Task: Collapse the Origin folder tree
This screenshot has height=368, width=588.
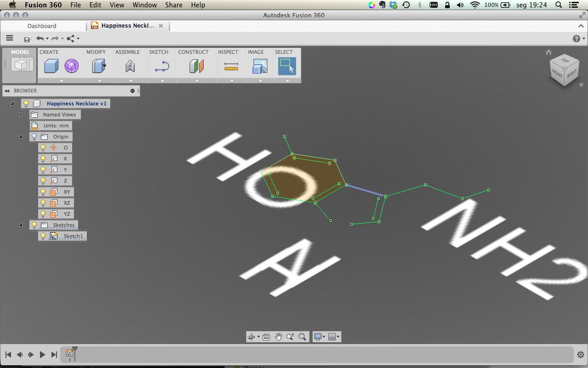Action: pos(21,137)
